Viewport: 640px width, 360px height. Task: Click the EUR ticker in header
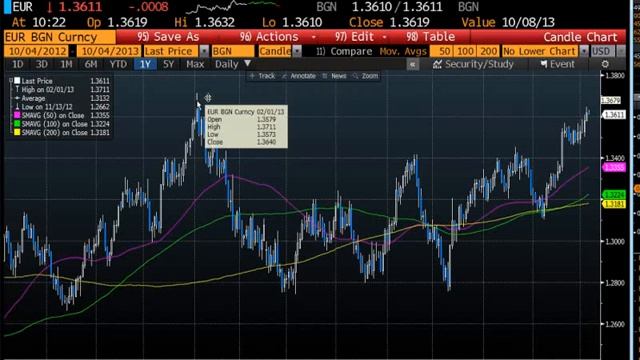(22, 7)
